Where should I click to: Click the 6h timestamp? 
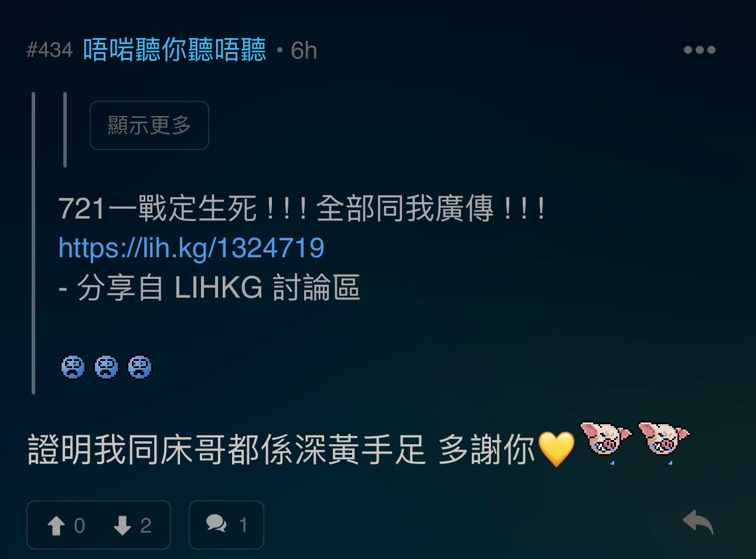[304, 51]
